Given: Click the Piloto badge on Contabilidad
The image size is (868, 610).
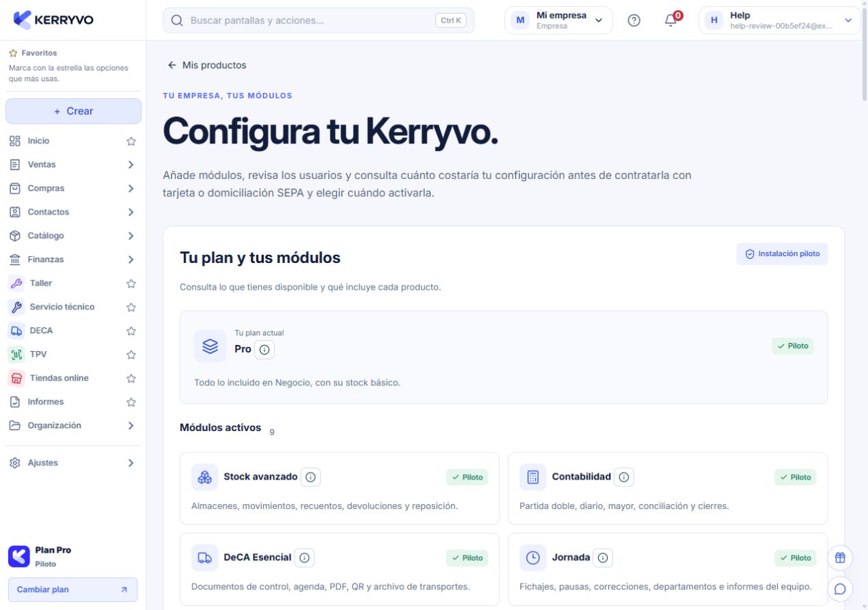Looking at the screenshot, I should pos(796,477).
